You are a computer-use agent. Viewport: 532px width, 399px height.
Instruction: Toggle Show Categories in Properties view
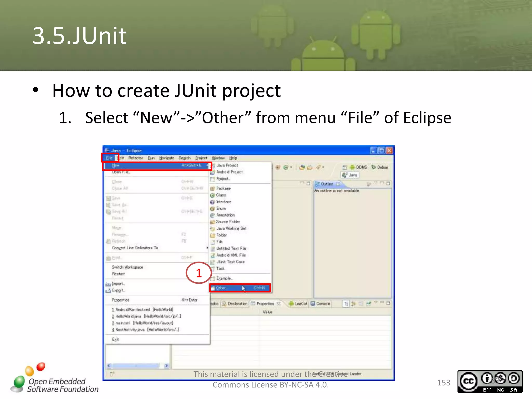pos(346,303)
